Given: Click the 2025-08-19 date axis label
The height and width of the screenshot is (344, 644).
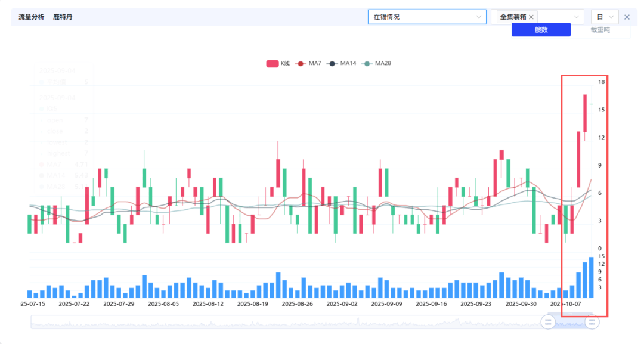Looking at the screenshot, I should 253,303.
